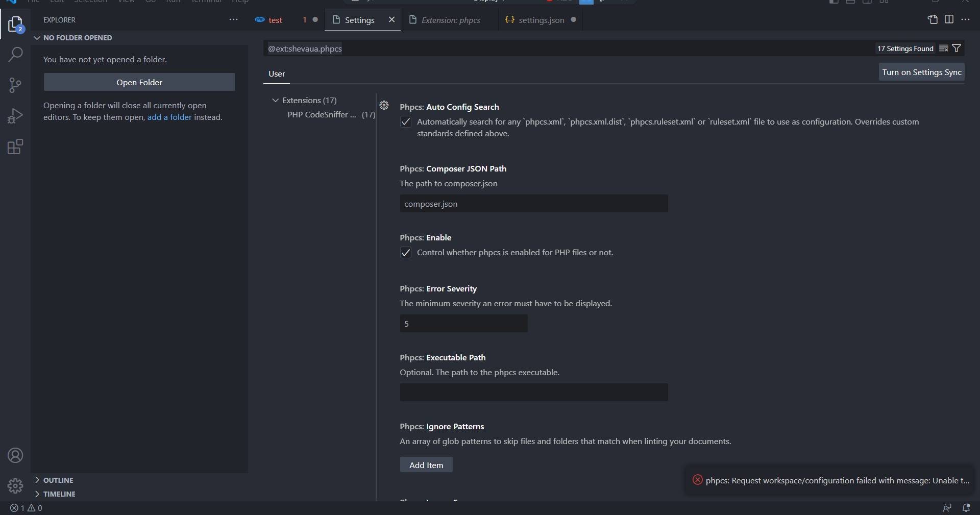Click the add a folder link

(x=169, y=117)
